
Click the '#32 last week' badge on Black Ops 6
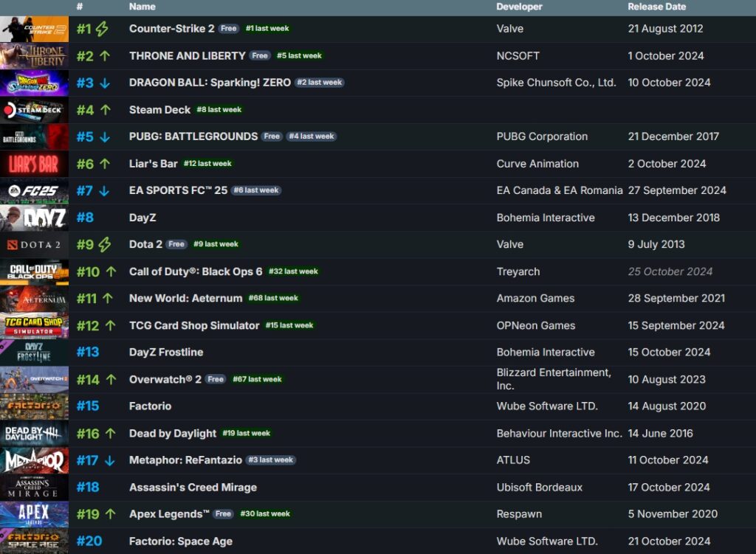point(293,271)
